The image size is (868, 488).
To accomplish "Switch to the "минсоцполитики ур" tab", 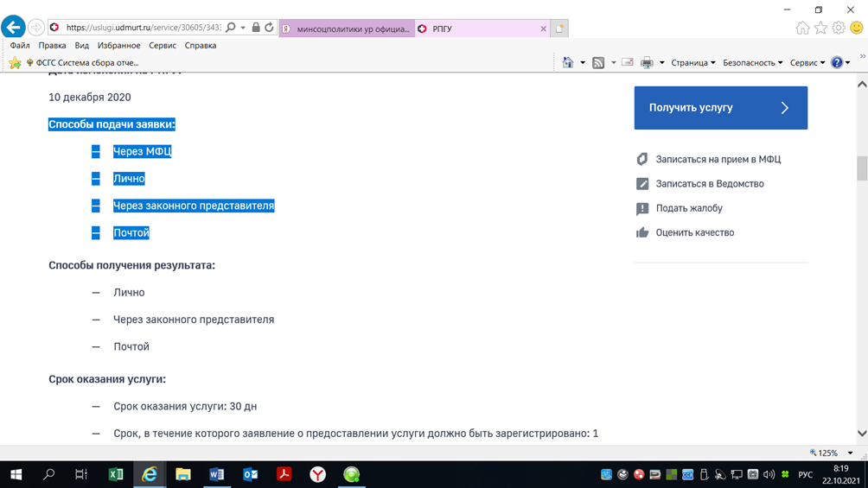I will tap(347, 29).
